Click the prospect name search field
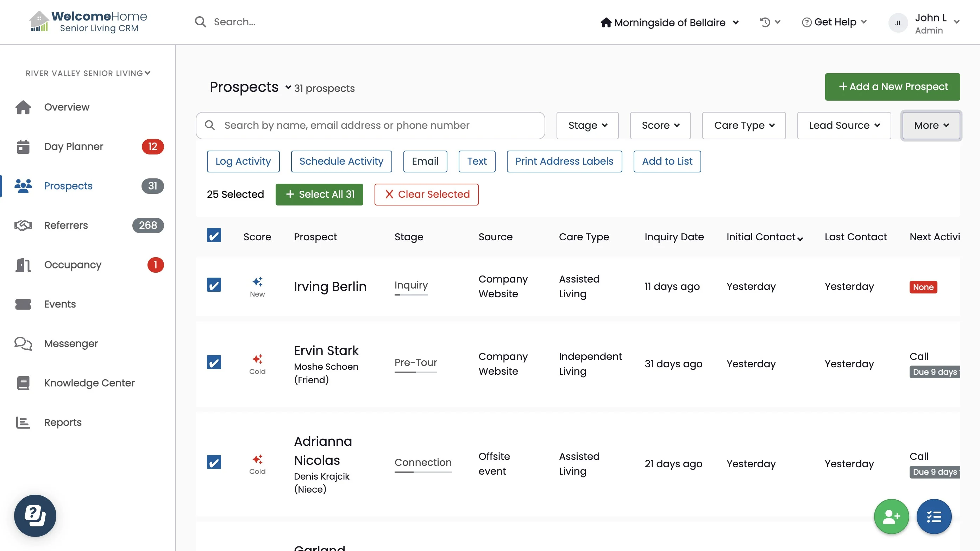The image size is (980, 551). pos(370,126)
